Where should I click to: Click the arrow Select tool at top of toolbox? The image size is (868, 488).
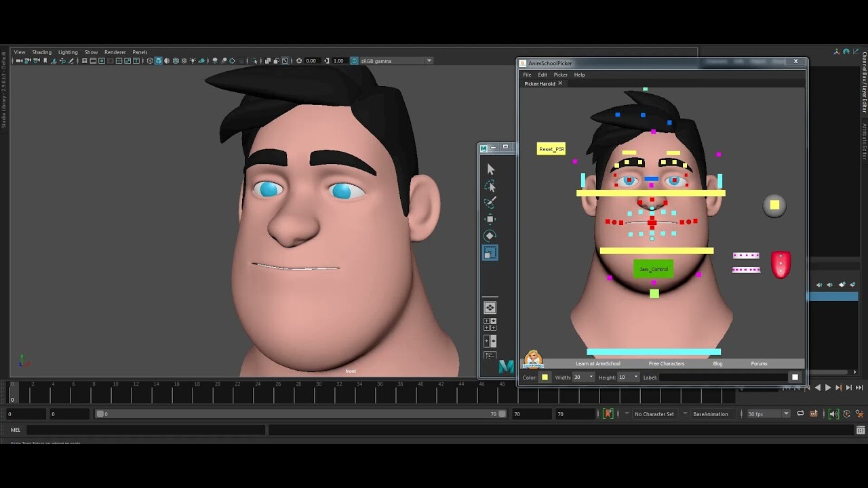point(490,168)
